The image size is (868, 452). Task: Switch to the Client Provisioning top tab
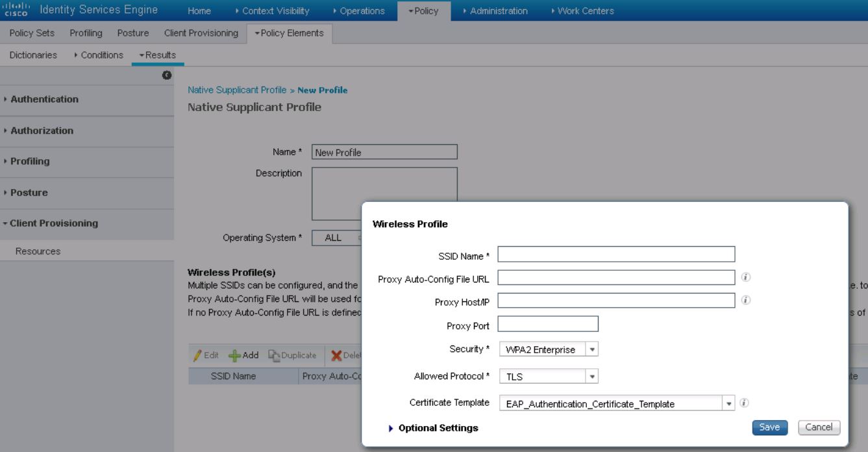point(201,33)
